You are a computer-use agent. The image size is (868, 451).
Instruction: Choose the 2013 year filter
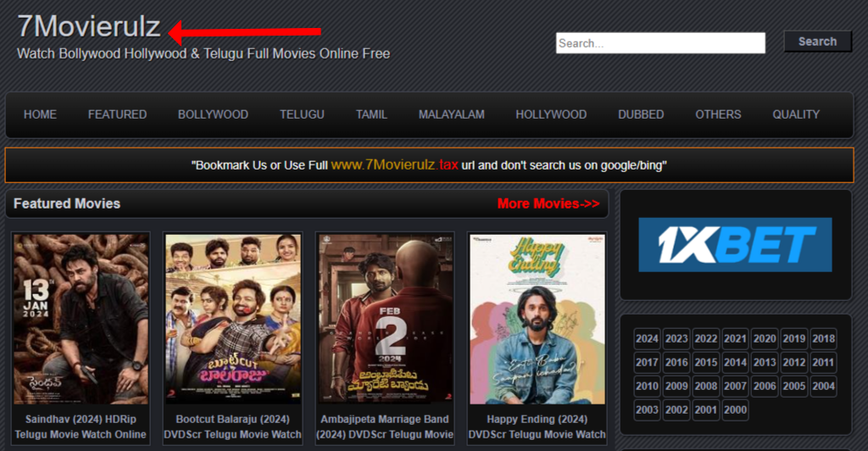[765, 363]
